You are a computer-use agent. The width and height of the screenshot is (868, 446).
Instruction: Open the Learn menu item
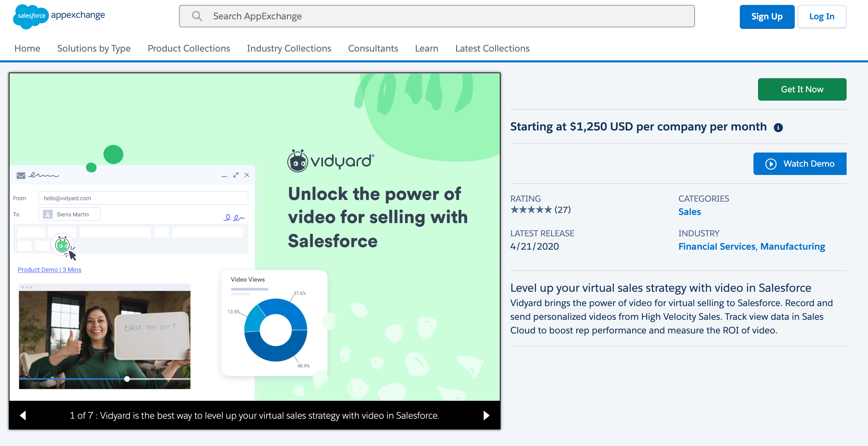[x=427, y=48]
